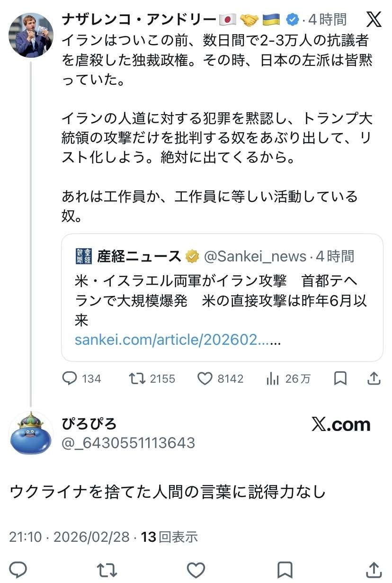392x583 pixels.
Task: Bookmark the ぴろぴろ reply
Action: (x=285, y=569)
